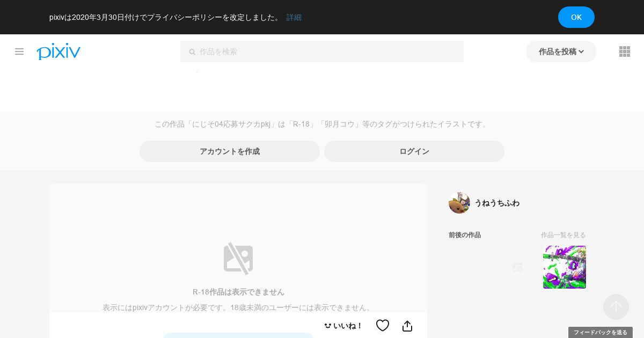The image size is (644, 338).
Task: Open the share icon
Action: pos(407,326)
